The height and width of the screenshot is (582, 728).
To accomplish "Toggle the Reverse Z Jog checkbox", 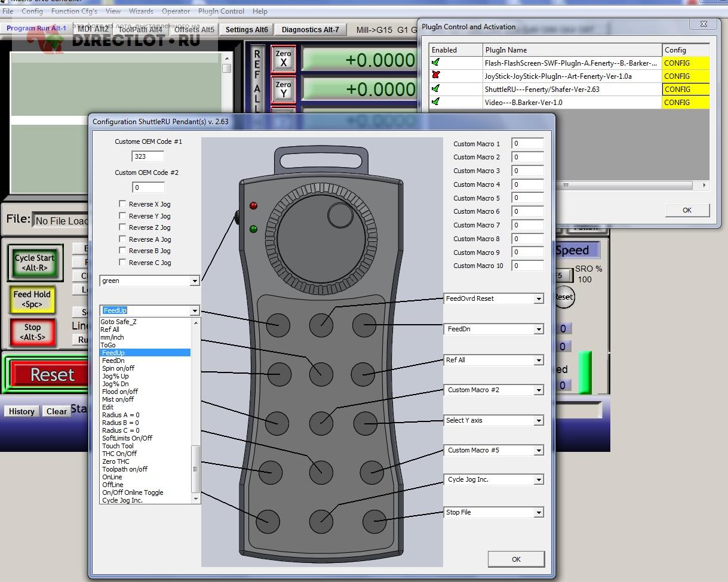I will coord(122,227).
